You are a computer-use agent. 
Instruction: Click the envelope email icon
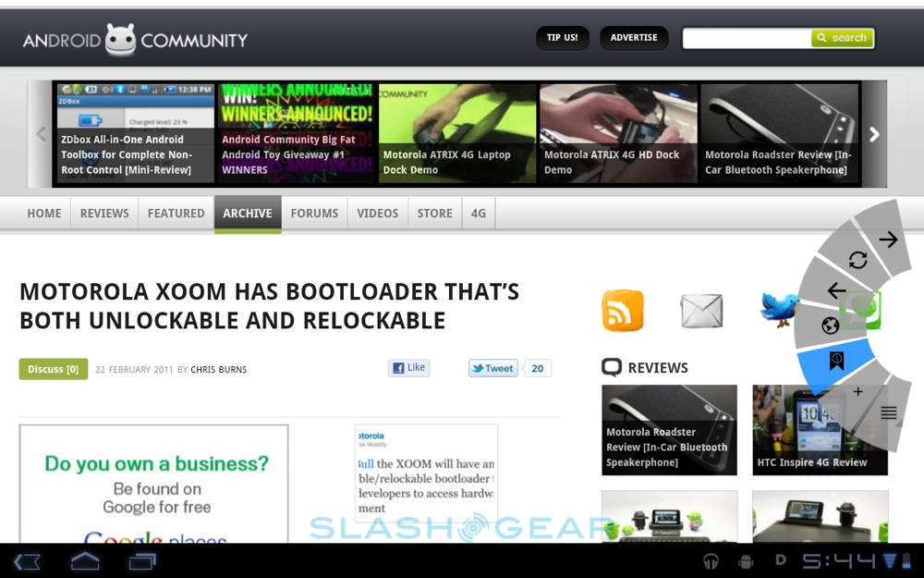tap(701, 311)
